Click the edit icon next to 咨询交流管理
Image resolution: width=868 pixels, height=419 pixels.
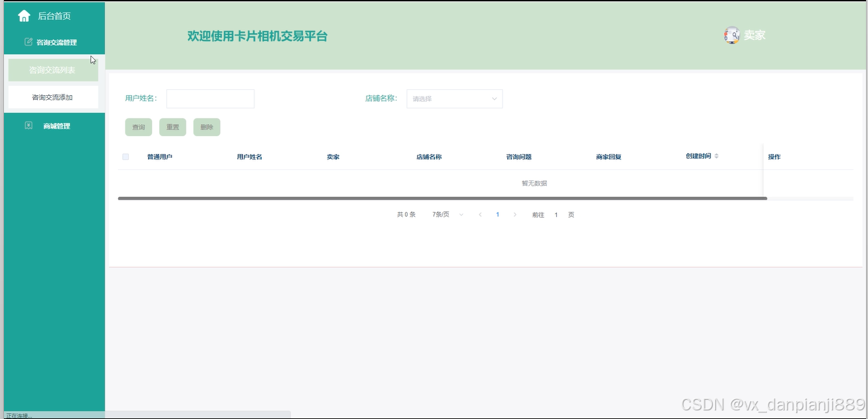click(28, 42)
